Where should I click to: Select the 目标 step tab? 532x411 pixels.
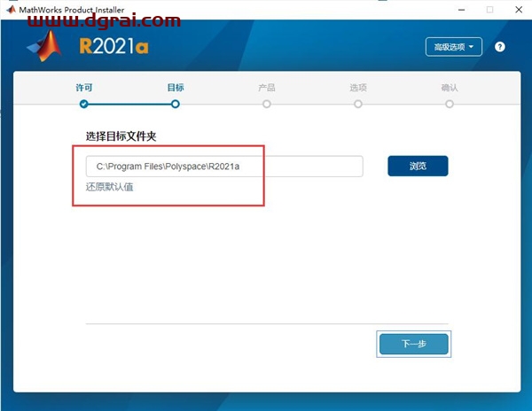click(x=176, y=88)
